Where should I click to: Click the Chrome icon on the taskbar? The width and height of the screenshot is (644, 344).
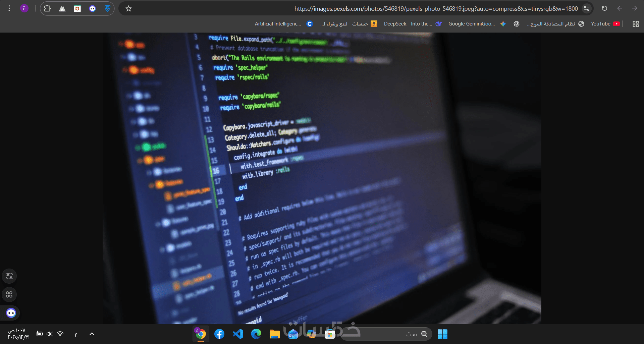(x=201, y=334)
